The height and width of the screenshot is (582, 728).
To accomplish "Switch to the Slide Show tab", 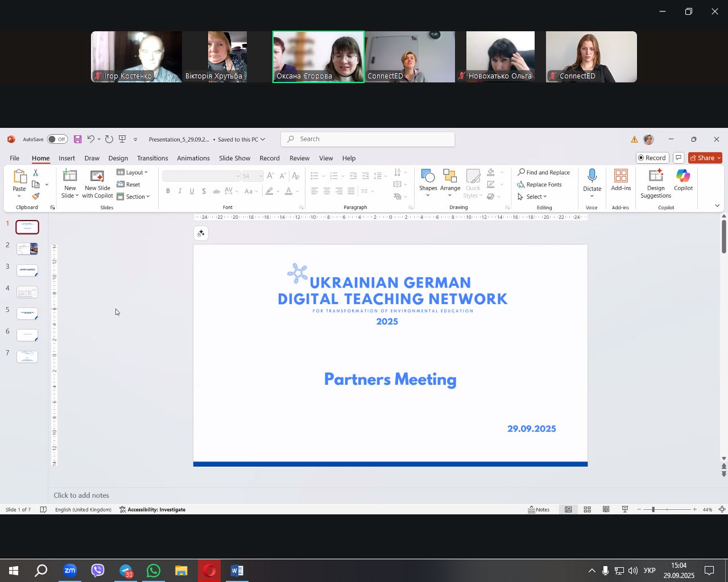I will [x=234, y=158].
